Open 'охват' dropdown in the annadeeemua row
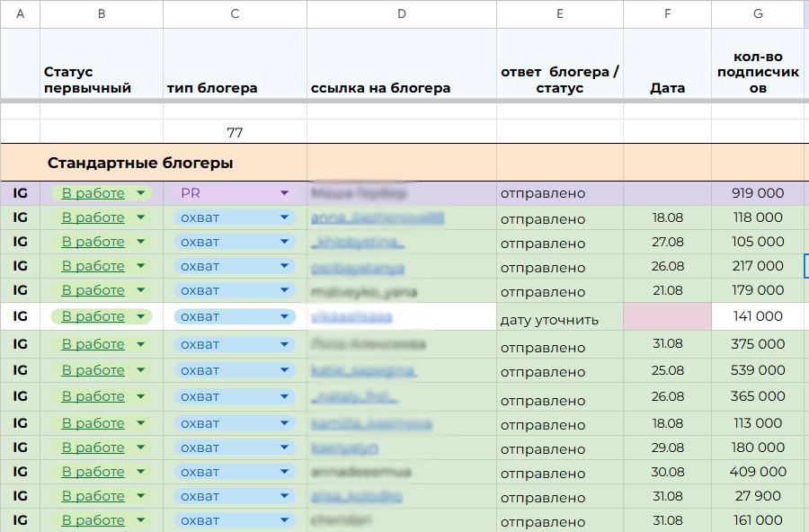809x532 pixels. (x=285, y=472)
